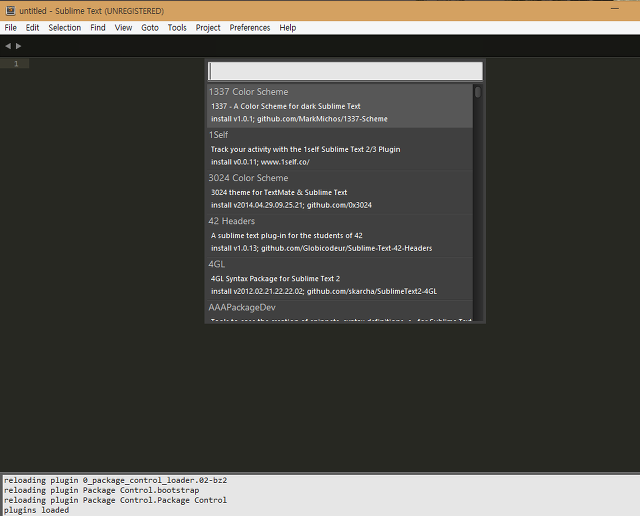Select the 1Self package entry

point(340,149)
